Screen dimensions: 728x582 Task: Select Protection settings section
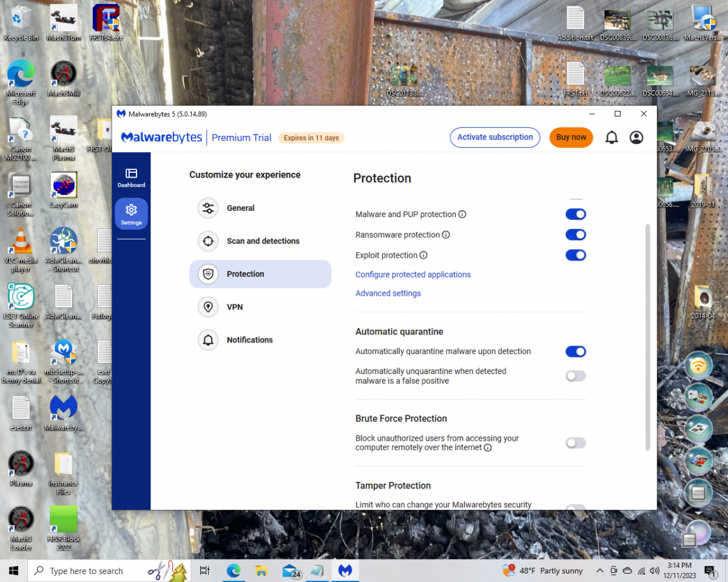260,274
